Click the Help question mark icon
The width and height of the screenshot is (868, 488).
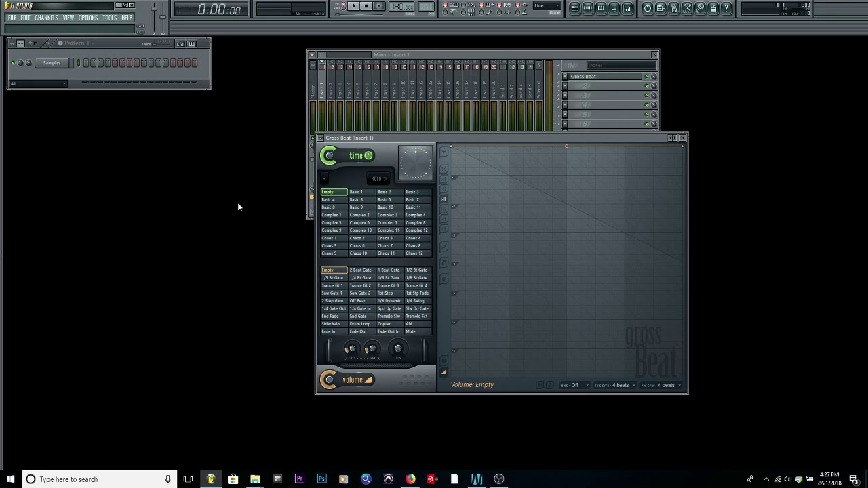pyautogui.click(x=726, y=8)
